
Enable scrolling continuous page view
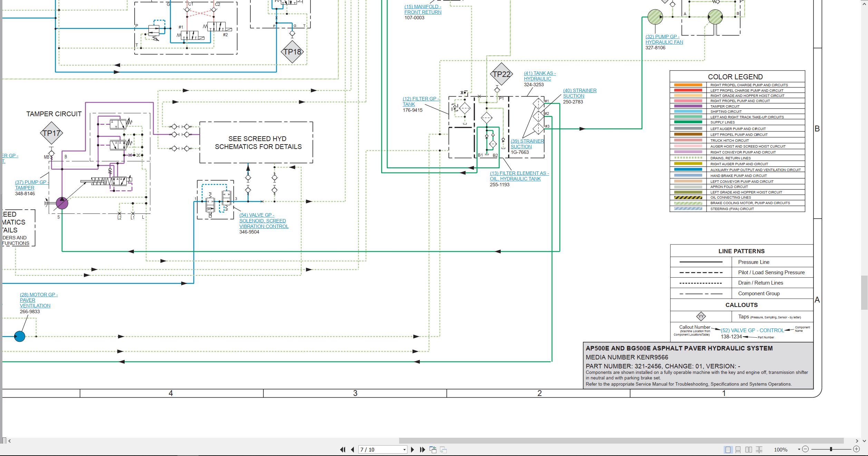point(738,449)
